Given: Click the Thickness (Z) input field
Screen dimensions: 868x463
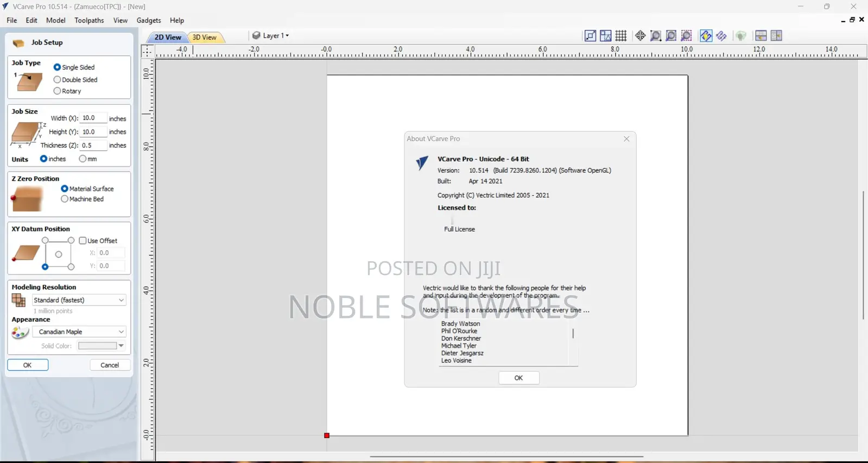Looking at the screenshot, I should coord(93,145).
